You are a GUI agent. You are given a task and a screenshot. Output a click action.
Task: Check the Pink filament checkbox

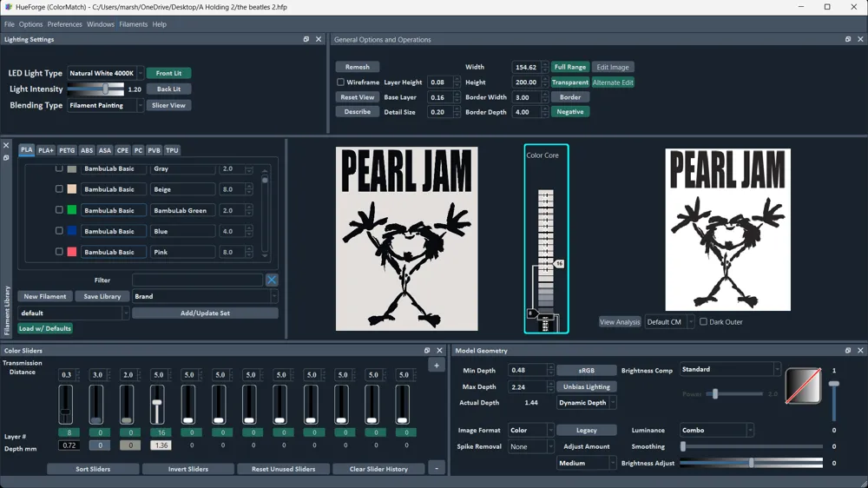[59, 252]
